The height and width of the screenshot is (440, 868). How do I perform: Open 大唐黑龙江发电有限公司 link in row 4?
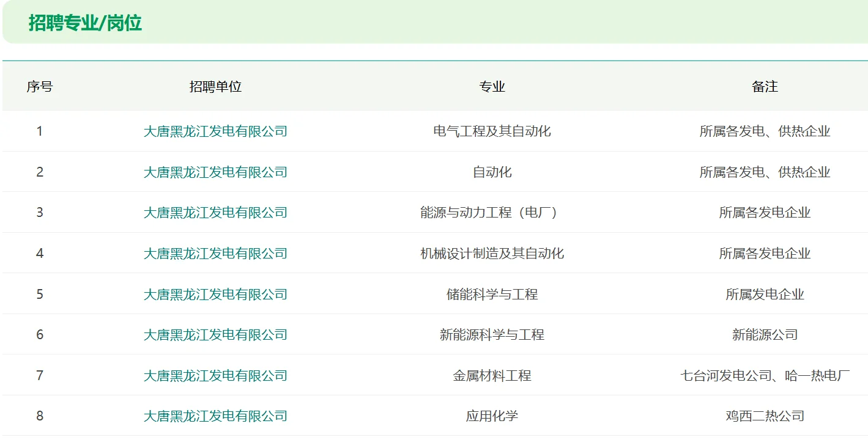pyautogui.click(x=215, y=253)
